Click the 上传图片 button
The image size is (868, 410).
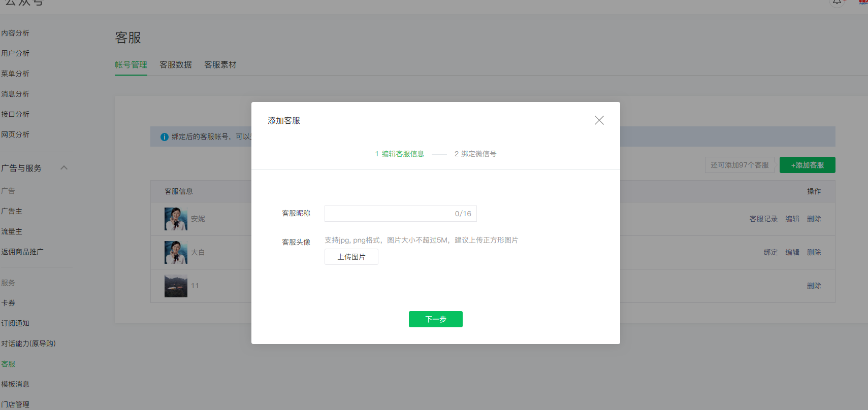(x=351, y=257)
